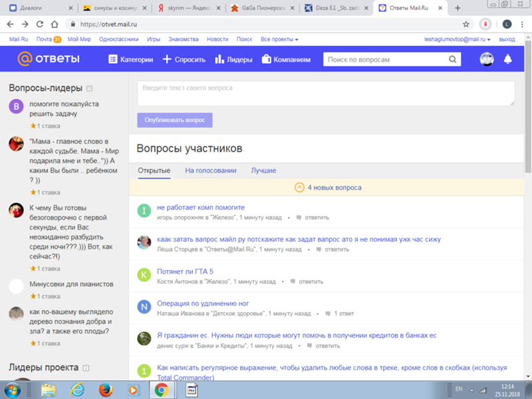Click the Windows Start button
This screenshot has width=532, height=399.
12,390
